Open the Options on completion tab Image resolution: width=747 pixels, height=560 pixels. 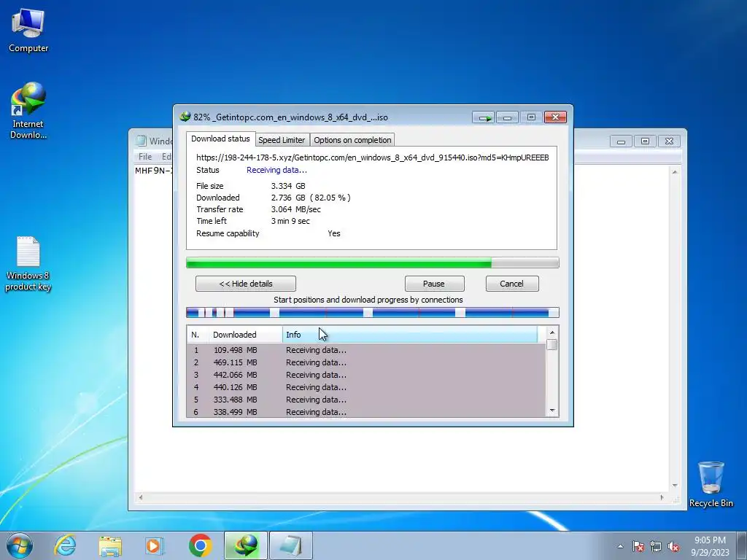(352, 140)
